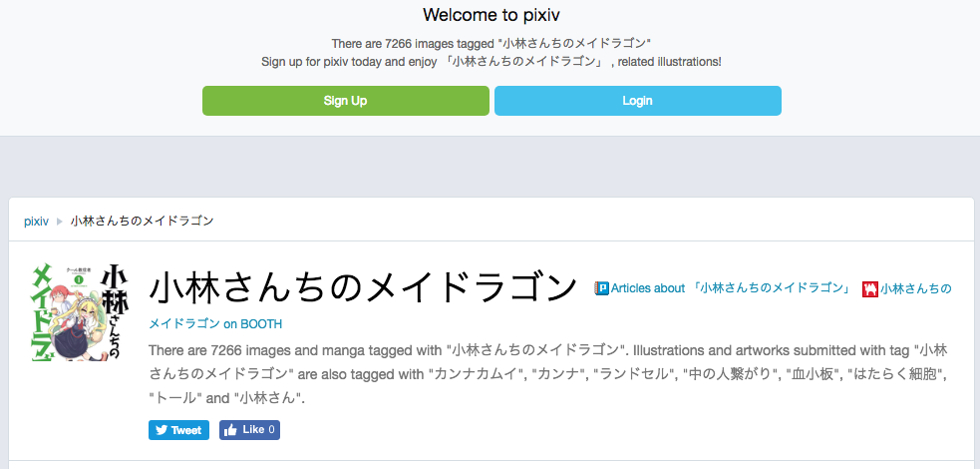Click the breadcrumb text 小林さんちのメイドラゴン

[x=142, y=221]
